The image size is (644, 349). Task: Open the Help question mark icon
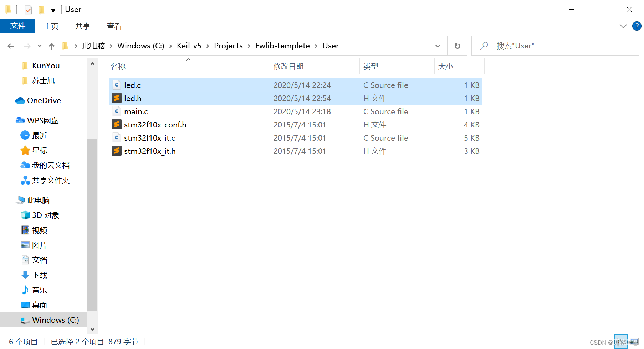637,26
